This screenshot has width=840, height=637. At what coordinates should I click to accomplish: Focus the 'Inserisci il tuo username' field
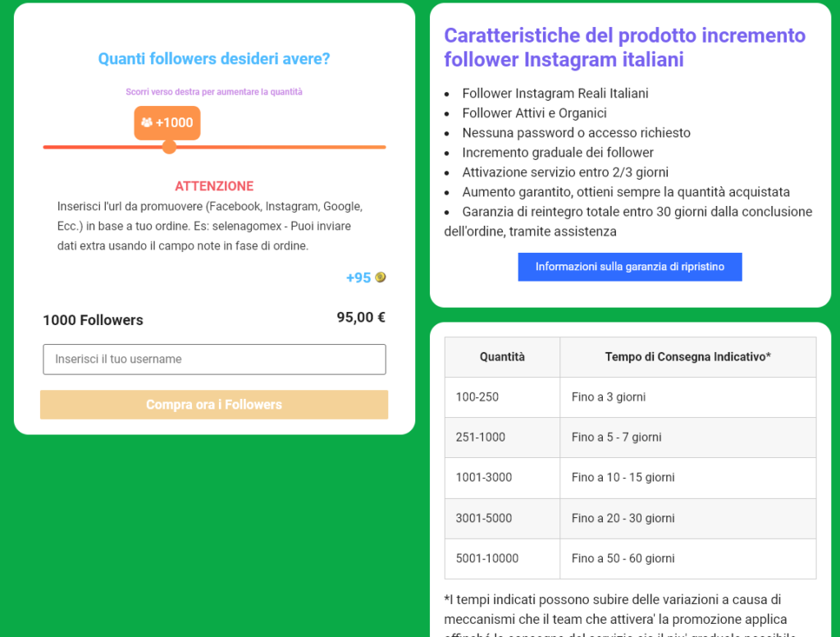[x=214, y=360]
